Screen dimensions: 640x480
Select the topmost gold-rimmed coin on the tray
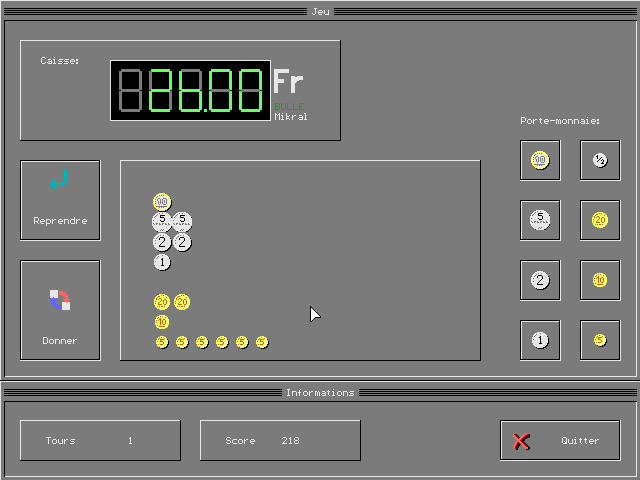coord(162,202)
